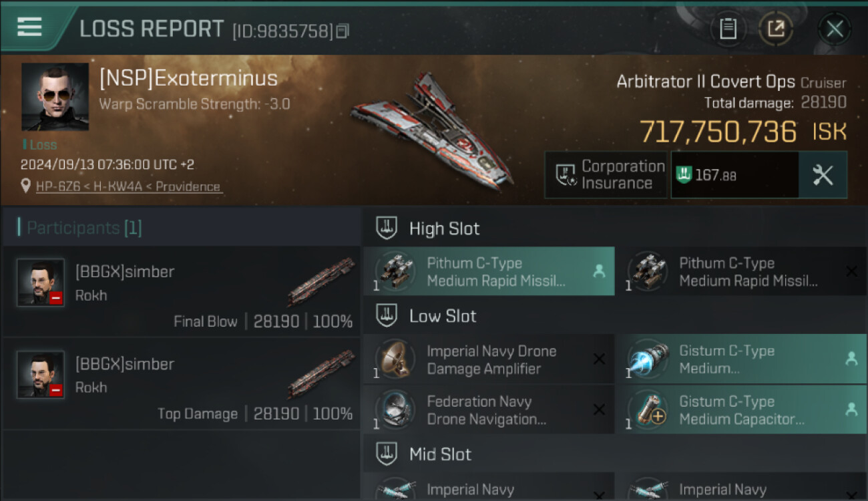Open the HP-6Z6 location link
The width and height of the screenshot is (868, 501).
pyautogui.click(x=128, y=187)
